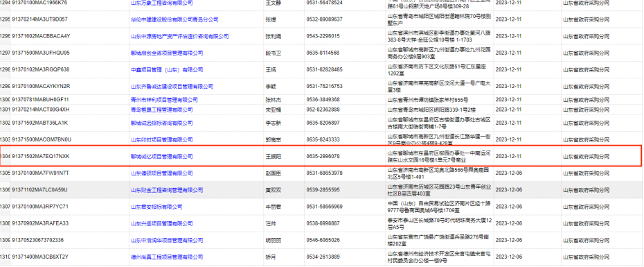Viewport: 644px width, 267px height.
Task: Click phone number 0531-76216753
Action: 324,87
